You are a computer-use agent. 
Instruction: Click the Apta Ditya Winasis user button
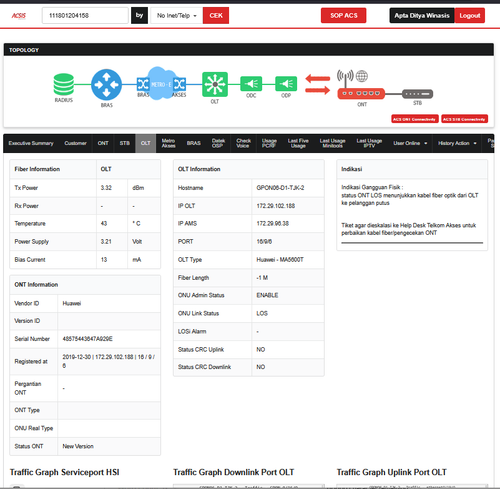tap(422, 15)
